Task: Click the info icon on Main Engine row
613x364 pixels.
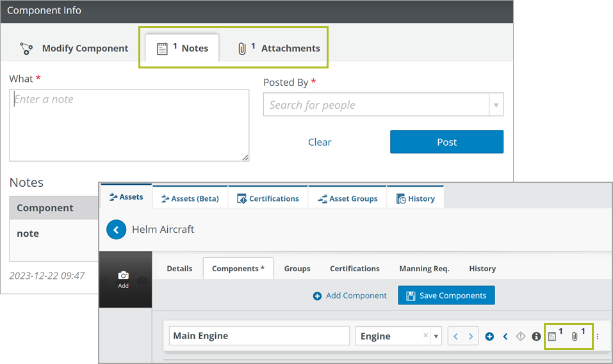Action: tap(536, 336)
